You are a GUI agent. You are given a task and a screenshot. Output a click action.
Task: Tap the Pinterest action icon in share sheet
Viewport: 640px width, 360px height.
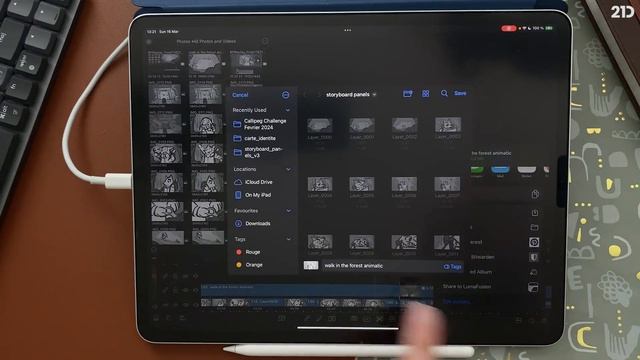(534, 242)
